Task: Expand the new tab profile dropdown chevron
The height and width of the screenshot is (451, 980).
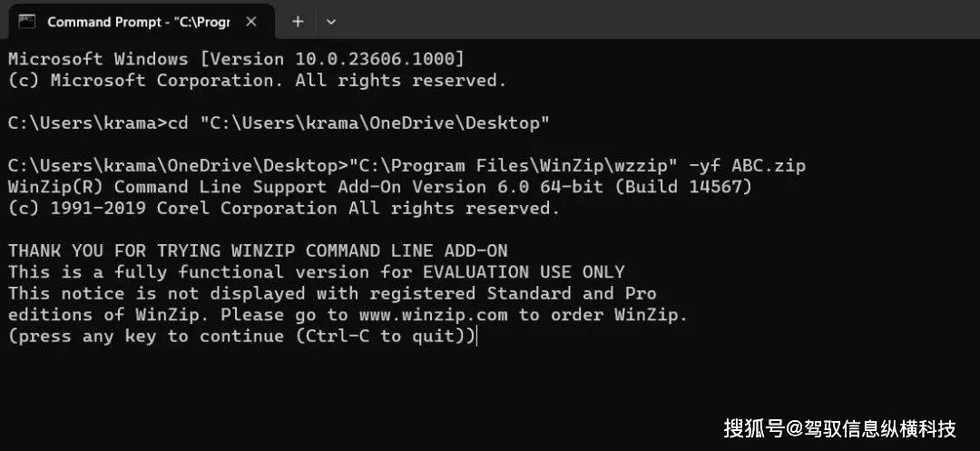Action: click(331, 22)
